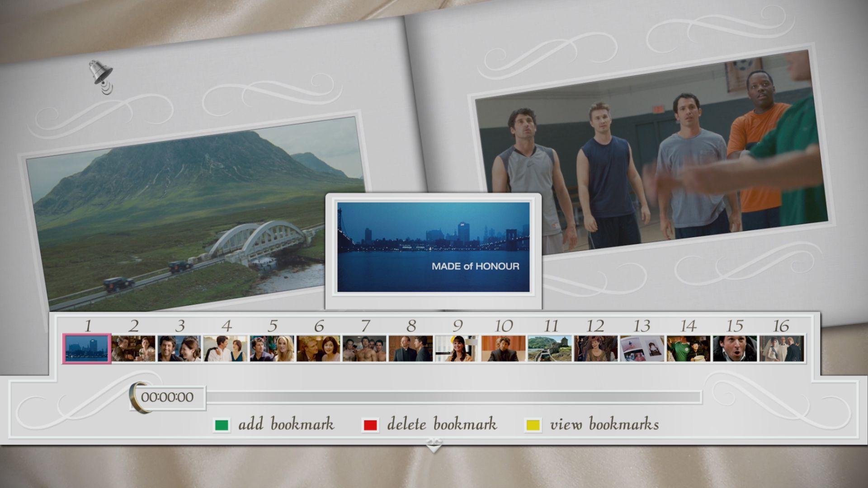Select chapter 6 thumbnail
868x488 pixels.
click(x=318, y=348)
